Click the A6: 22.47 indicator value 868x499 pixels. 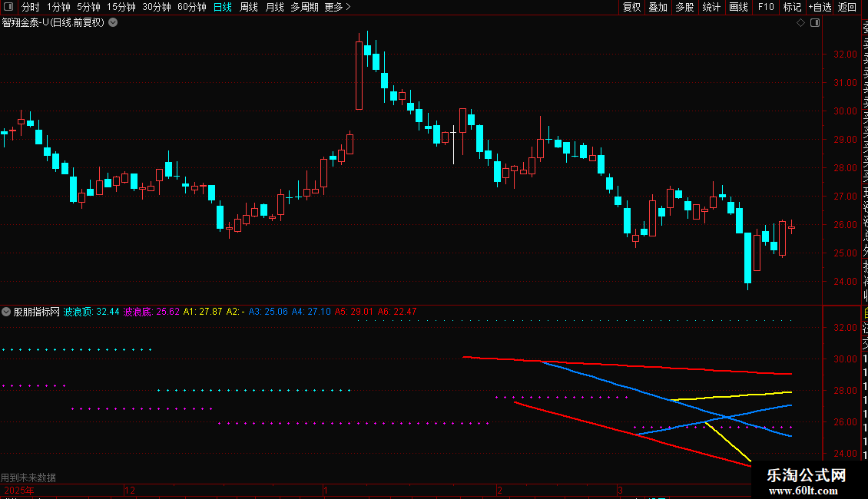tap(397, 312)
